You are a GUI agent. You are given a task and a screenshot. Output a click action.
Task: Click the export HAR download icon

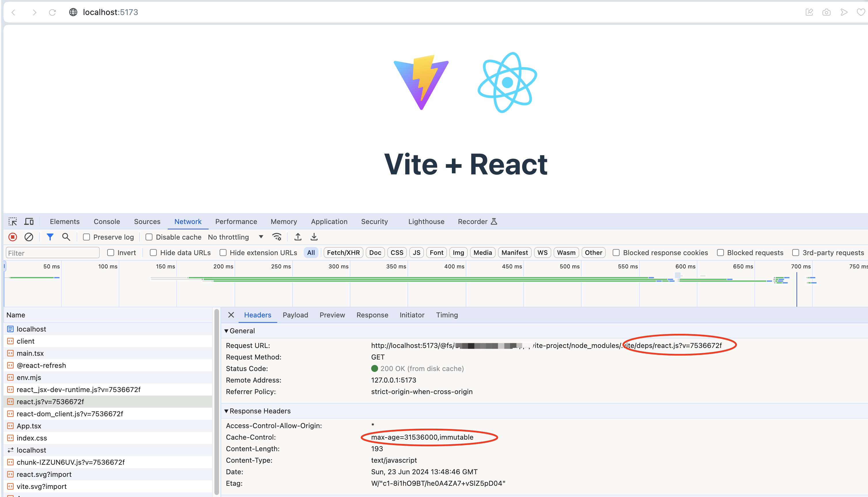coord(314,237)
